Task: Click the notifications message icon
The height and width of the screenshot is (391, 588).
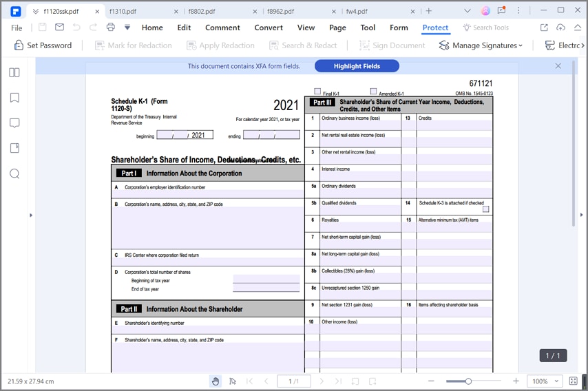Action: pos(501,10)
